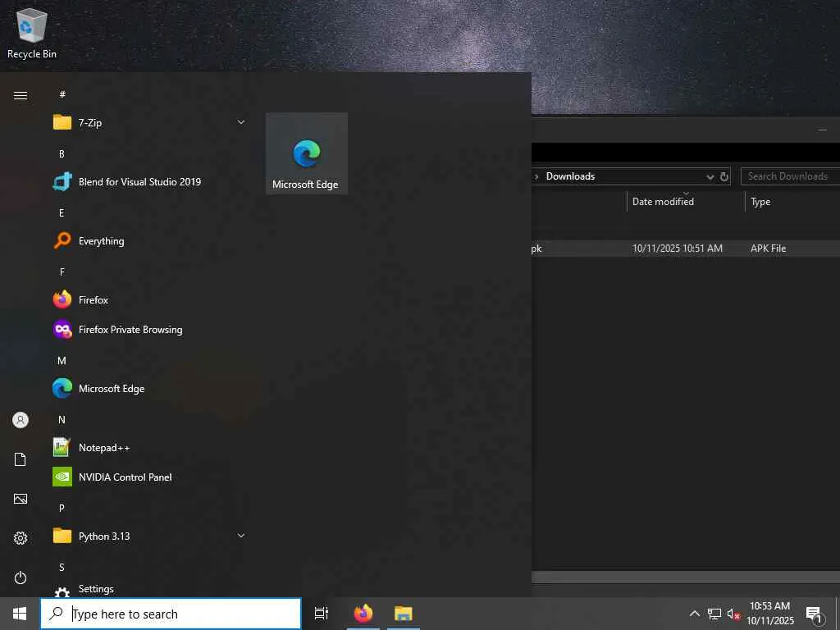Click Explorer horizontal scrollbar
The width and height of the screenshot is (840, 630).
686,577
